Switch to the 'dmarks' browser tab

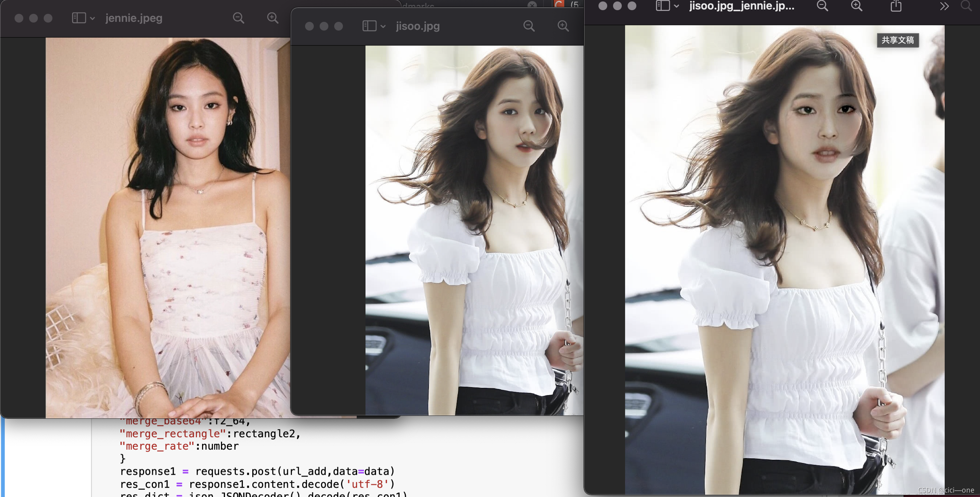pos(419,5)
